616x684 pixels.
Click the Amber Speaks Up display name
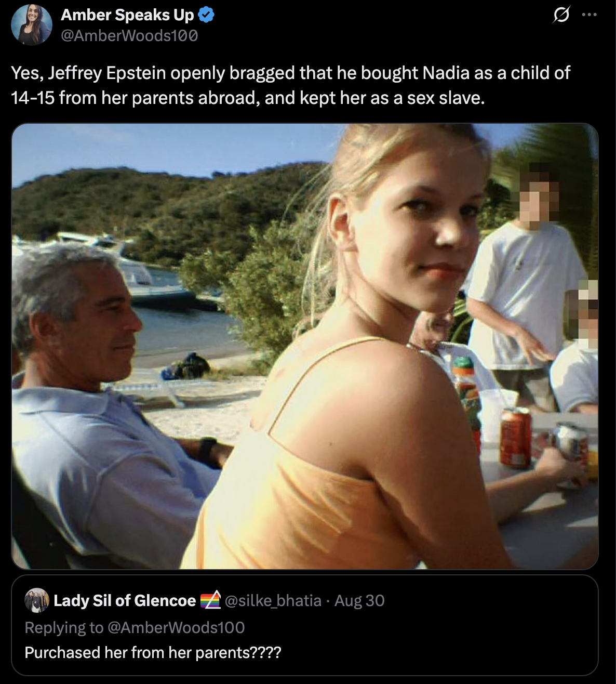pyautogui.click(x=127, y=15)
